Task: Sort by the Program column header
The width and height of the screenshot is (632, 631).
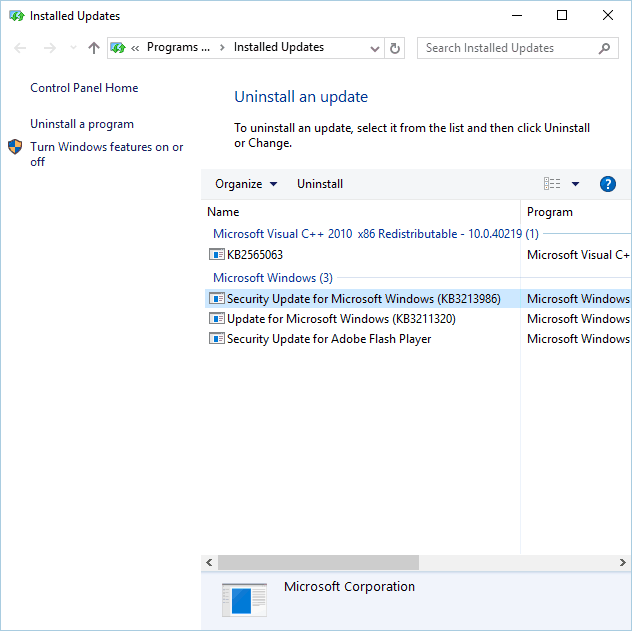Action: tap(576, 212)
